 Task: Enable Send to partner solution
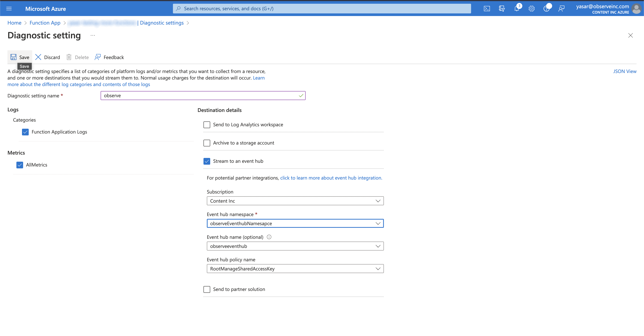pos(207,289)
